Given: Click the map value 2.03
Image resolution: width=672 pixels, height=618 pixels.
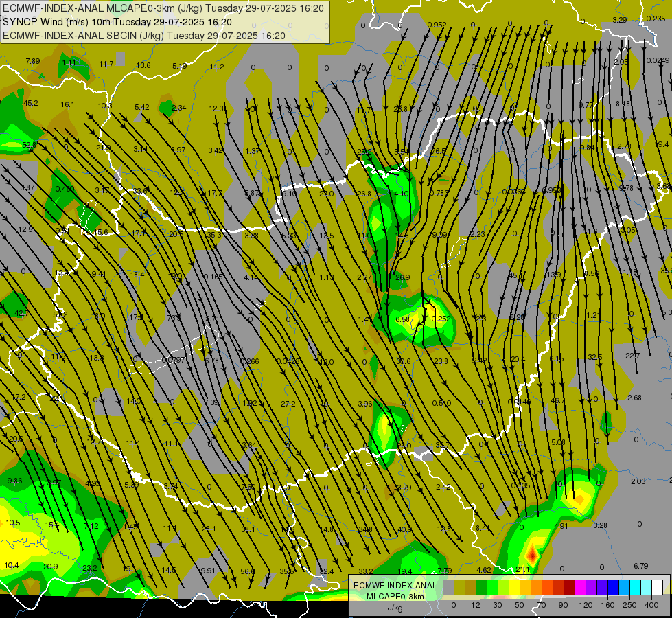Looking at the screenshot, I should coord(638,481).
